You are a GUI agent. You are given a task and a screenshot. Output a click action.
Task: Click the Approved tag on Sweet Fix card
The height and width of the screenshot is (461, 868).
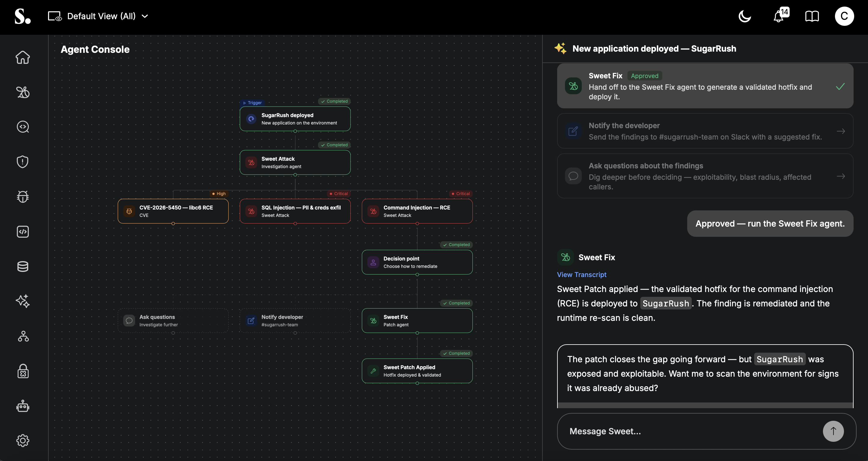[x=644, y=76]
